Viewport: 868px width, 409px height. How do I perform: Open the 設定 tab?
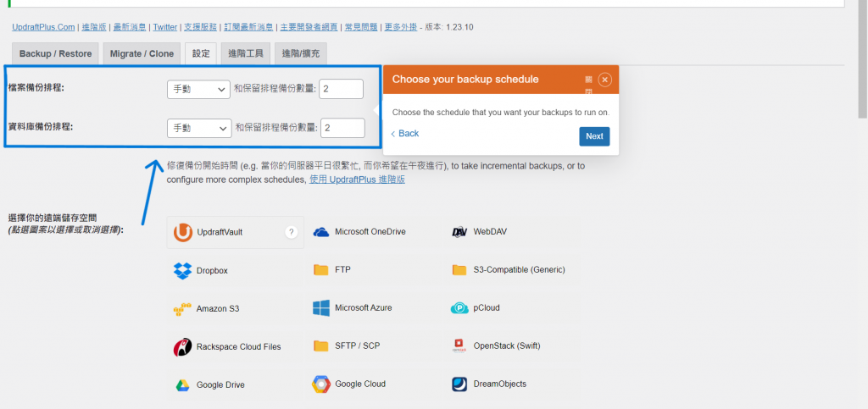[201, 53]
